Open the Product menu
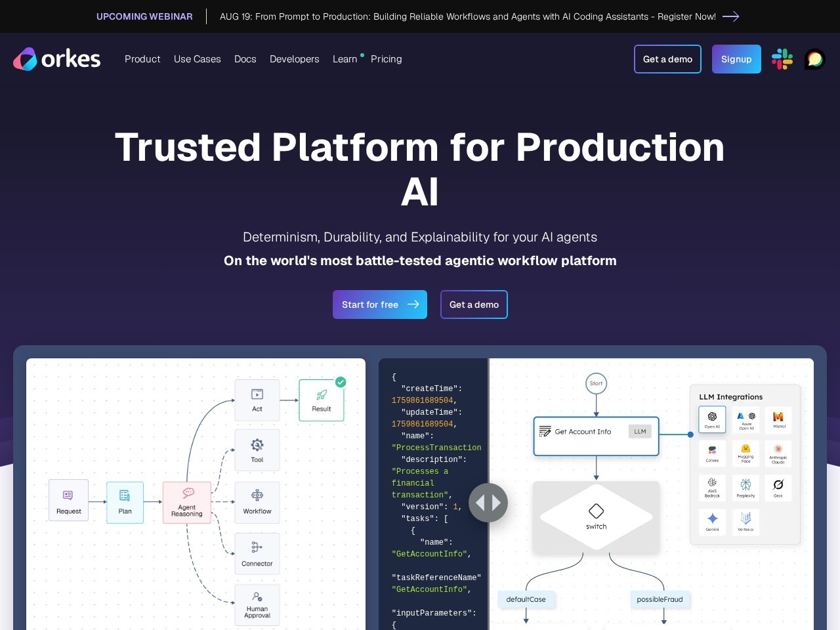 pos(142,59)
